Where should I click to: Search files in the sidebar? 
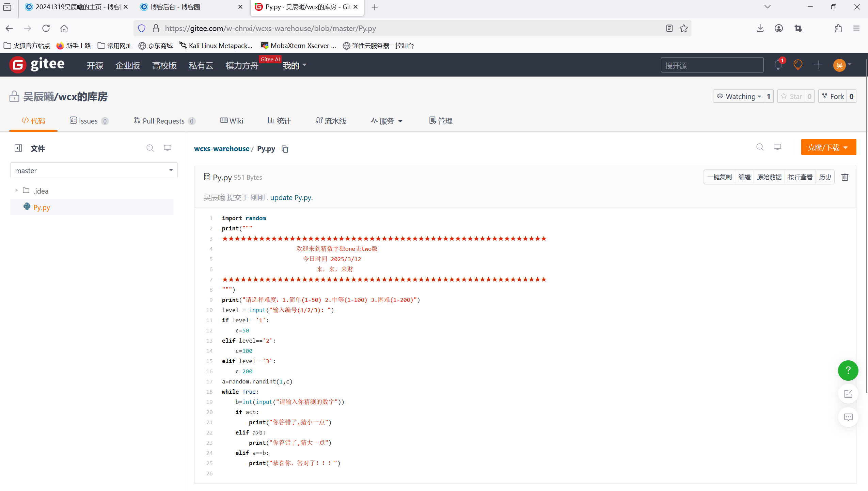click(x=150, y=148)
